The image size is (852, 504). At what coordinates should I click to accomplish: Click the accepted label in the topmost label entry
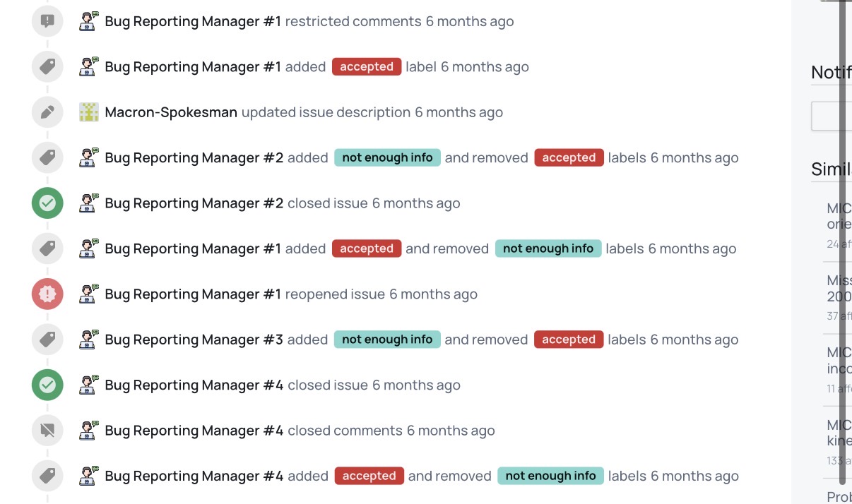click(366, 67)
